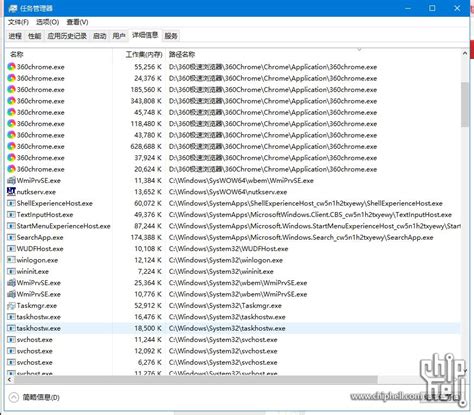Switch to the 用户 tab
The image size is (474, 415).
119,36
